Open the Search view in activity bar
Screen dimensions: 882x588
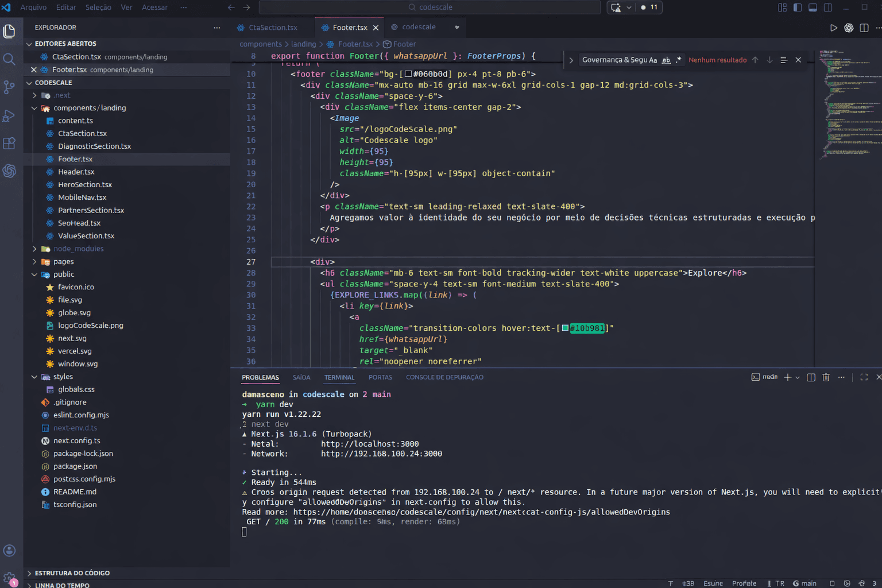[9, 59]
